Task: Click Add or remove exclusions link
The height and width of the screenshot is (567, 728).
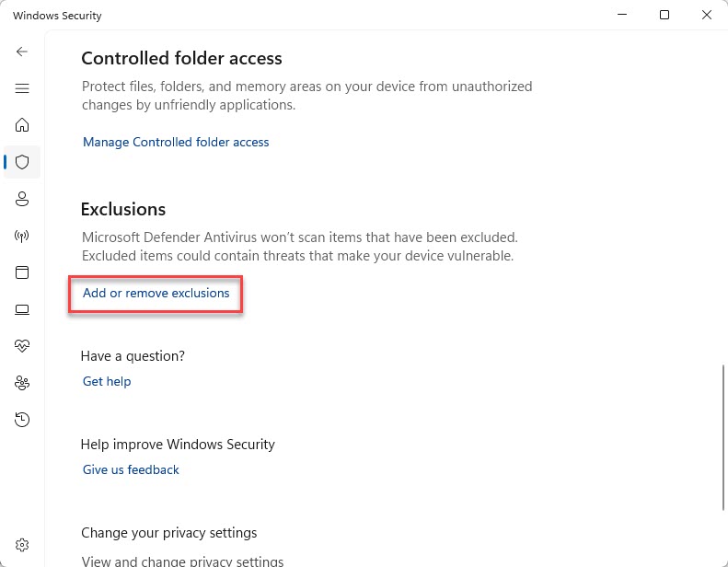Action: 156,293
